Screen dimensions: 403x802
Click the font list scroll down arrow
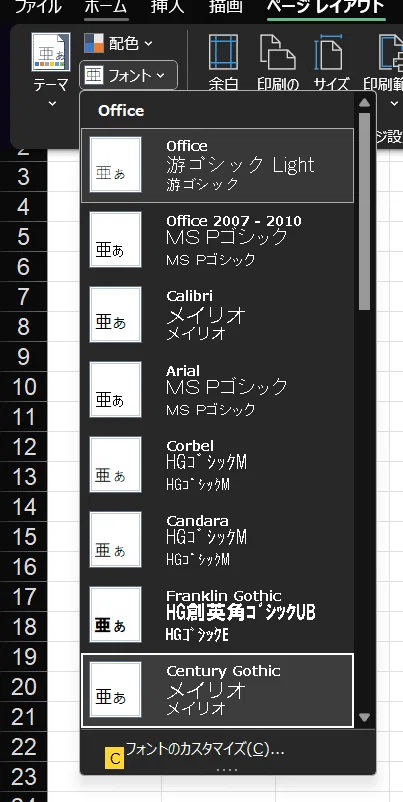tap(364, 717)
